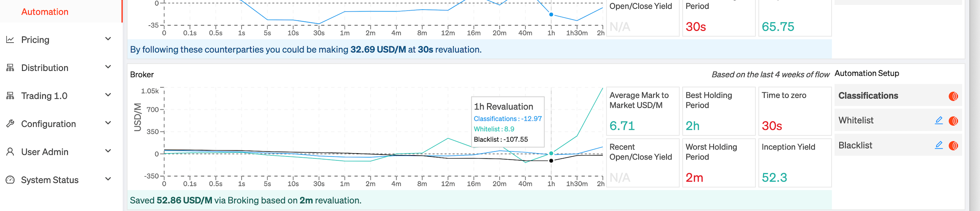Expand the Pricing menu chevron
This screenshot has height=211, width=980.
tap(108, 39)
